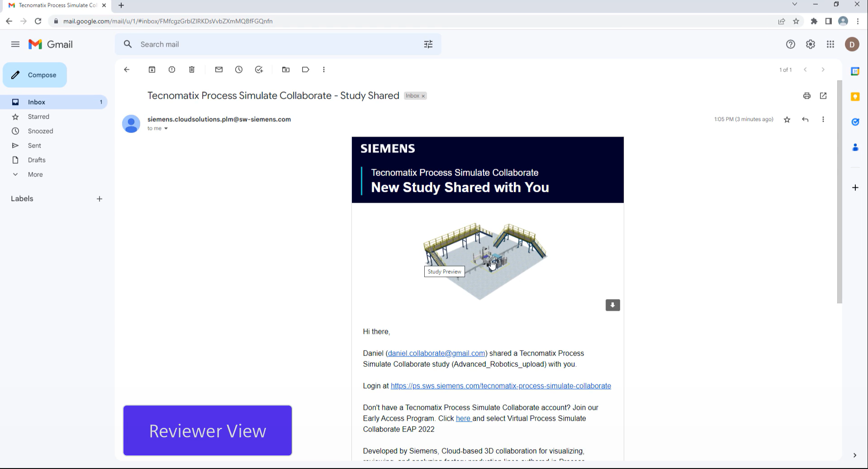Add this email to Tasks
This screenshot has width=868, height=469.
[x=259, y=69]
